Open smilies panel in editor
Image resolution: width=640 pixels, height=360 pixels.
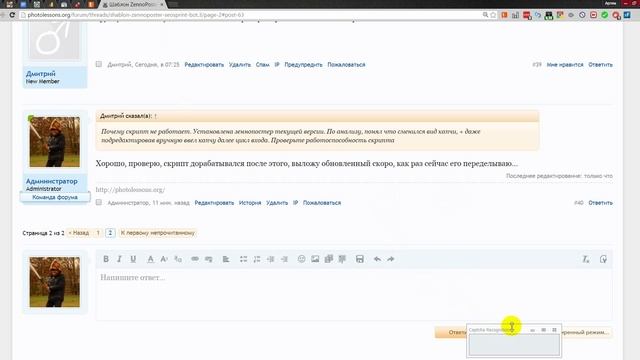[301, 259]
